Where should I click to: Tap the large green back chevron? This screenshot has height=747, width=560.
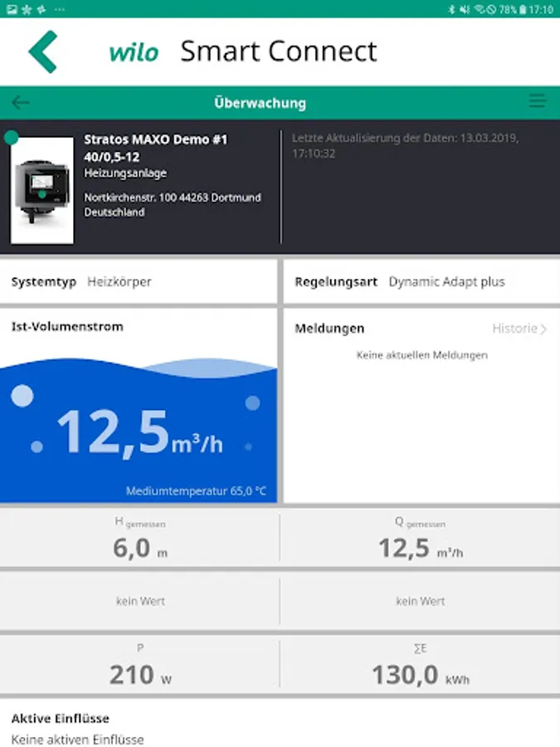pos(43,51)
